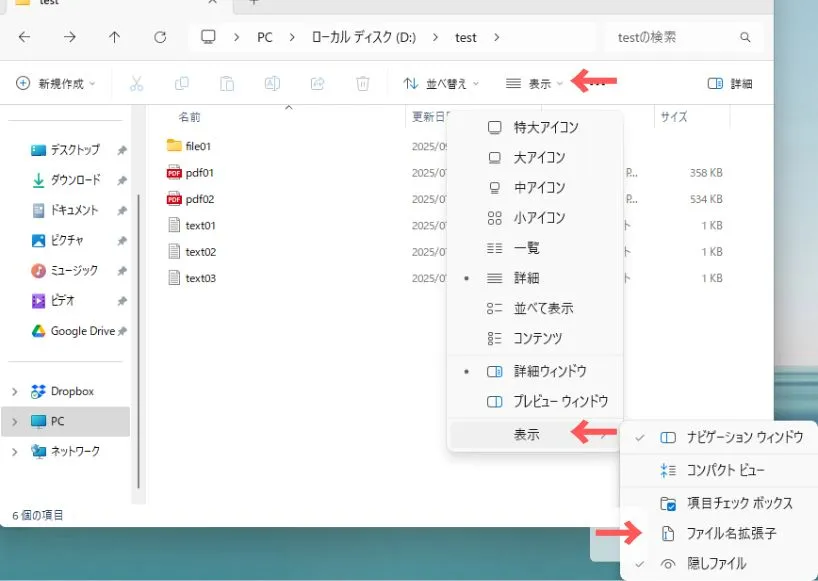Open the 並べ替え sort dropdown
818x581 pixels.
(x=441, y=84)
